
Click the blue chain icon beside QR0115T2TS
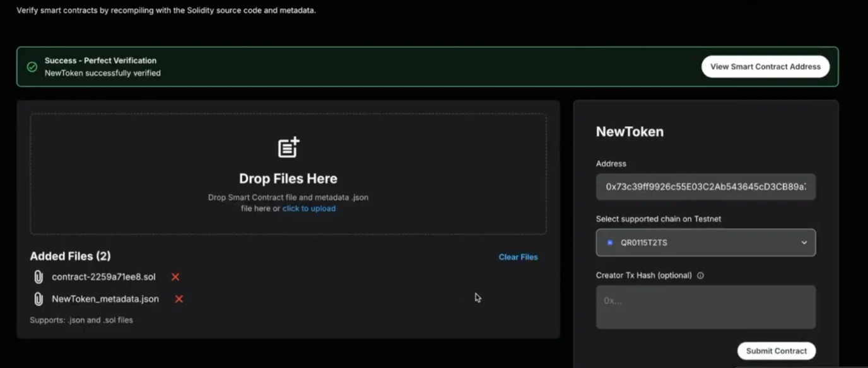point(609,243)
